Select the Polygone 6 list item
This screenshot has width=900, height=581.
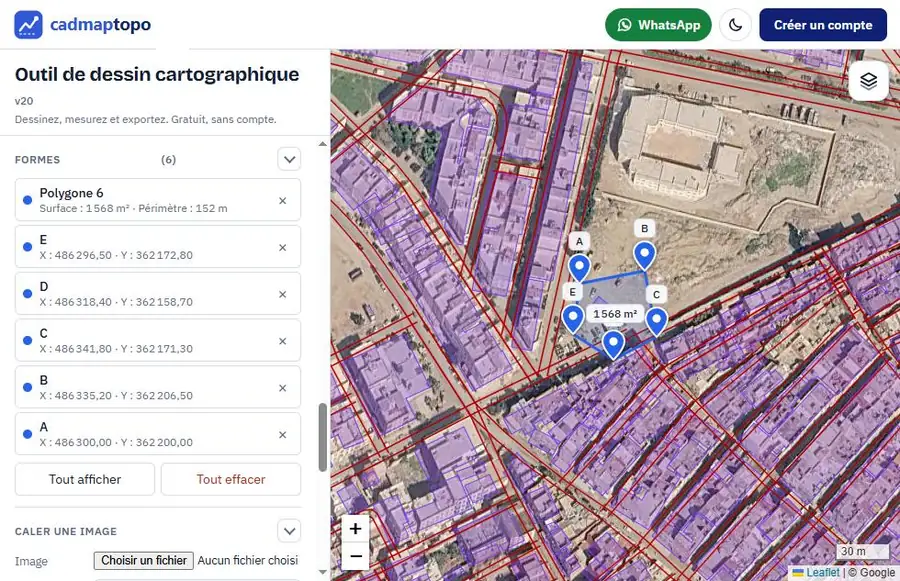click(x=158, y=200)
